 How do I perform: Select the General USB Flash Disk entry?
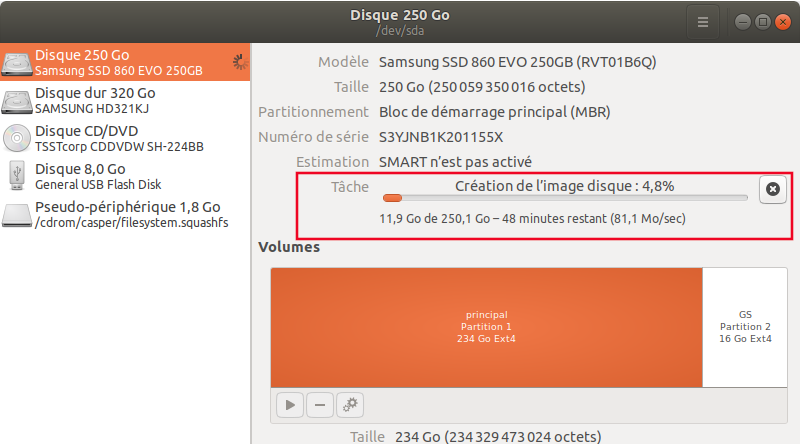(98, 177)
